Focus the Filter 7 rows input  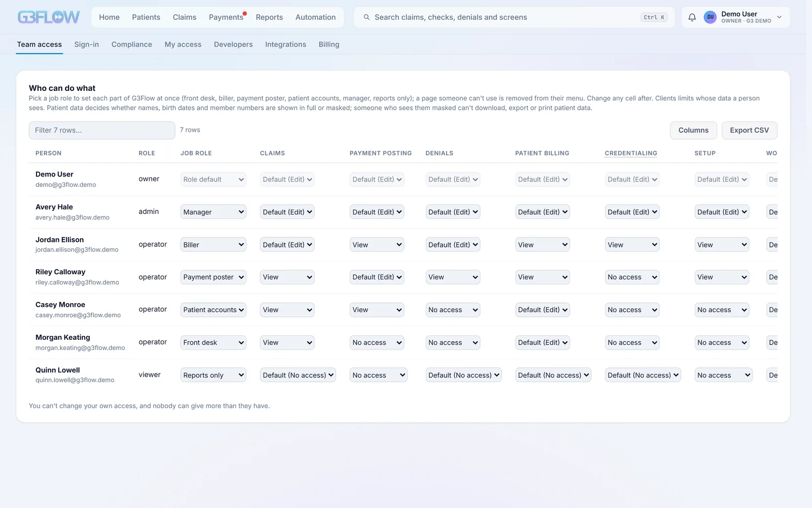coord(102,131)
